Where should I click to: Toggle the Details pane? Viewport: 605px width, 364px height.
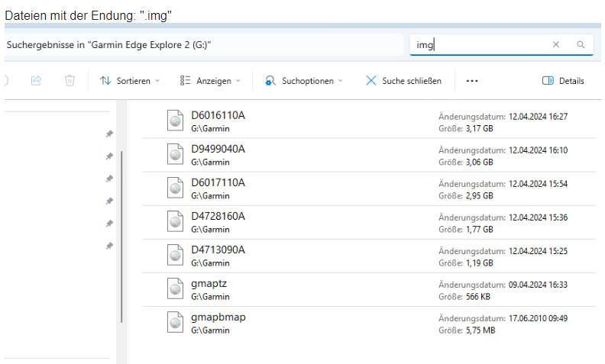coord(563,81)
